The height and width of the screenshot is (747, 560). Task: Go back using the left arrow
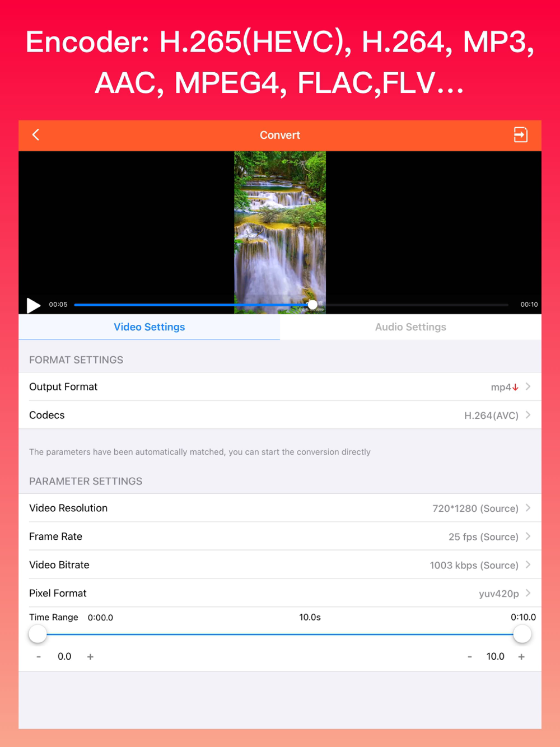click(36, 135)
